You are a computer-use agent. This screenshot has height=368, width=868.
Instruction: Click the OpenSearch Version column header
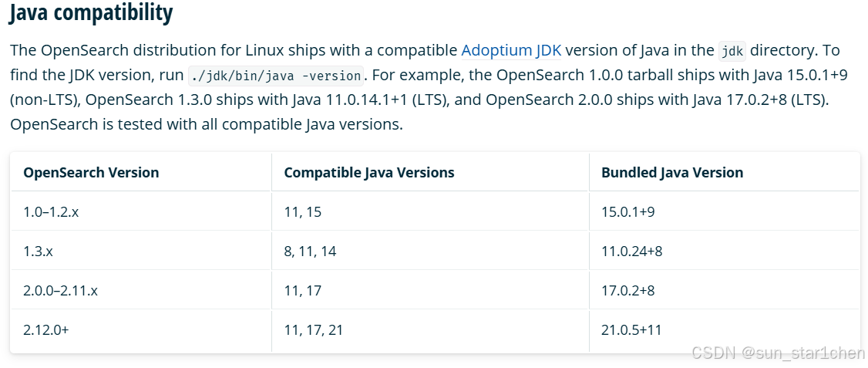tap(91, 173)
